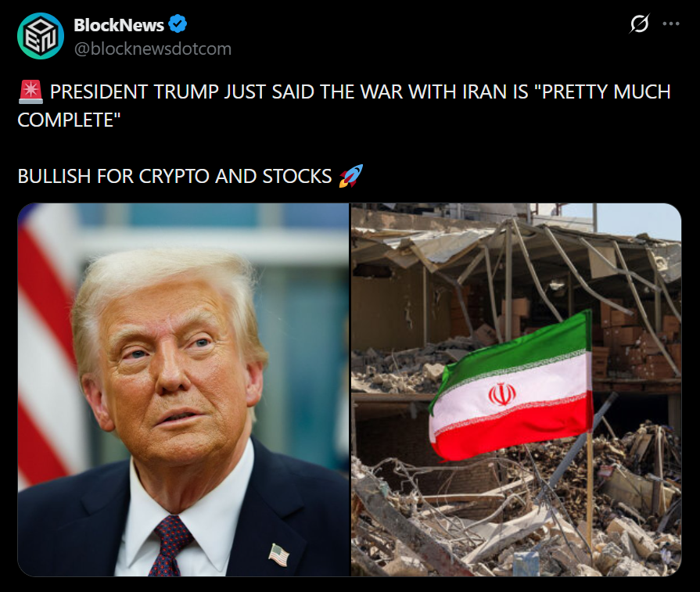Viewport: 700px width, 592px height.
Task: Click the red emblem on the flag
Action: (x=502, y=394)
